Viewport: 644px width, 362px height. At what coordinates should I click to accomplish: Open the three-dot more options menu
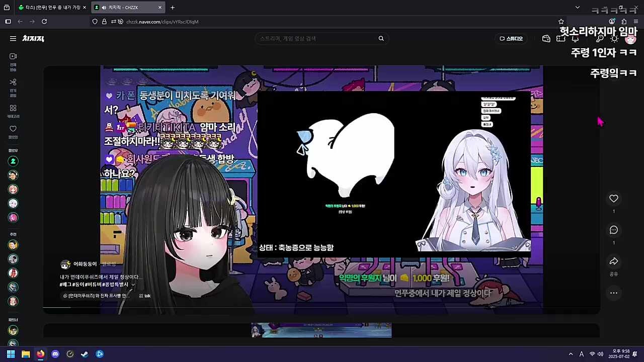coord(613,293)
